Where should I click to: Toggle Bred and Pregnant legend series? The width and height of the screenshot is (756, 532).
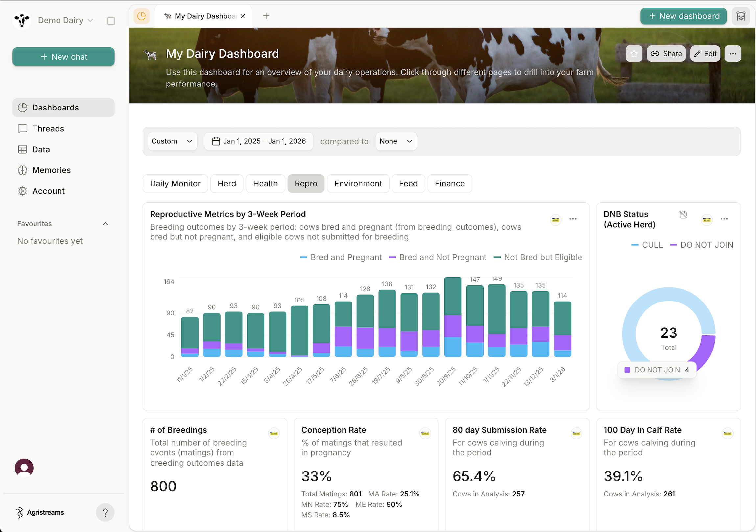(x=341, y=257)
